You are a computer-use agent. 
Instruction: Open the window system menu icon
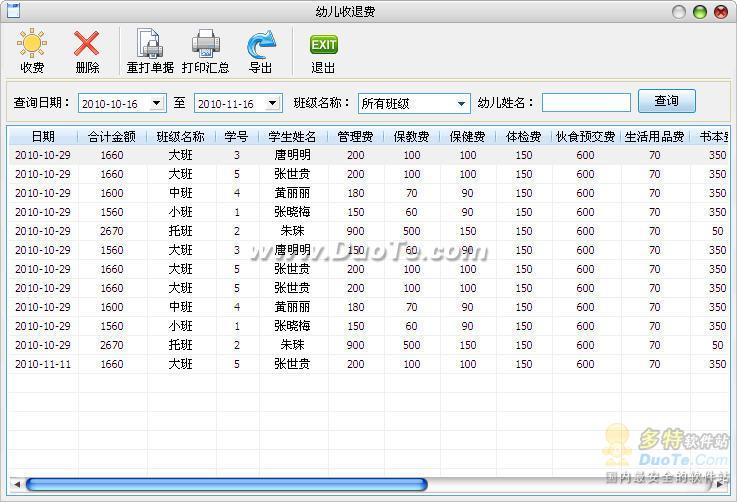(x=13, y=10)
